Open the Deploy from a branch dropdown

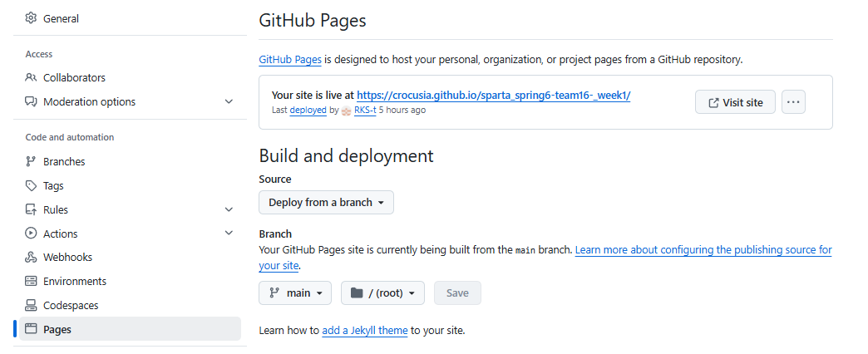tap(326, 203)
